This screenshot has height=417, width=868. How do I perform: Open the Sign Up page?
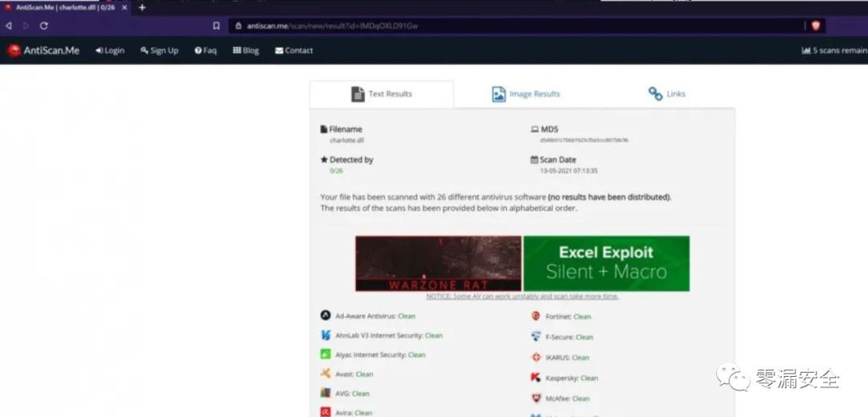[159, 51]
